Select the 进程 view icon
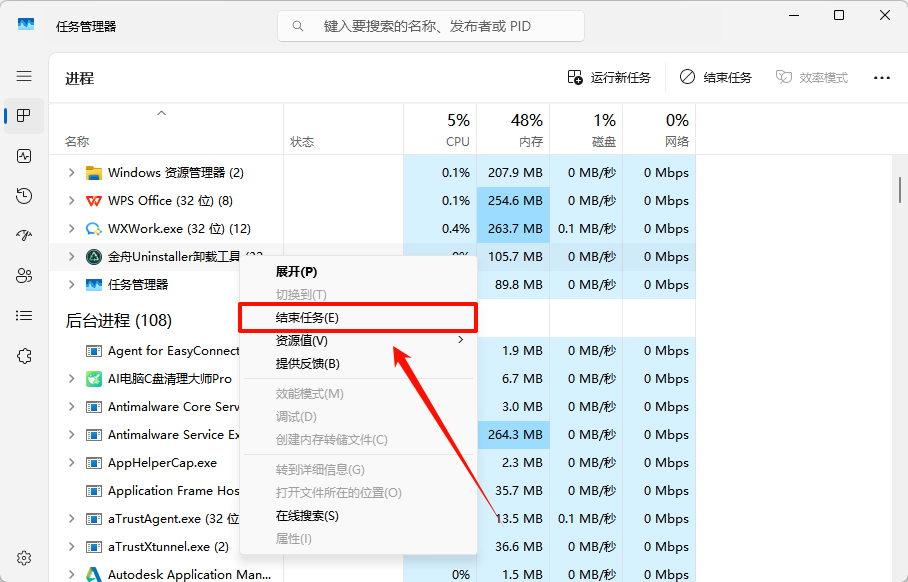908x582 pixels. 23,116
